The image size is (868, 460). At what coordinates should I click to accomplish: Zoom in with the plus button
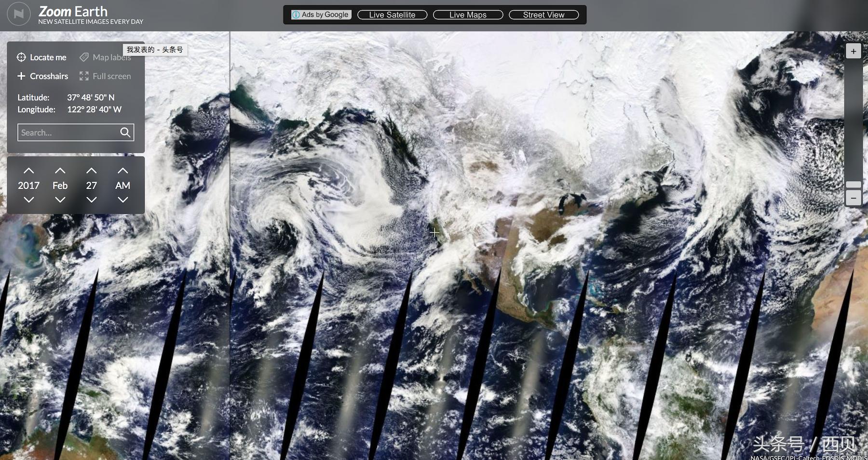(854, 51)
